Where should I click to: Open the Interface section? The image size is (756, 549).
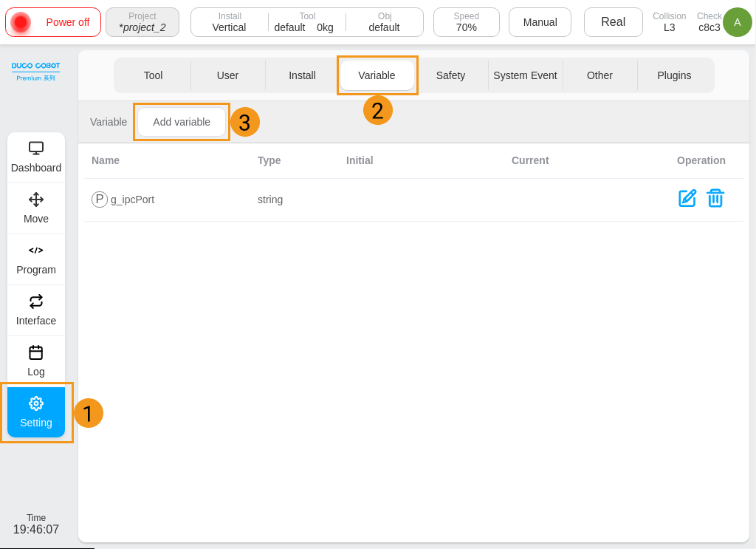pyautogui.click(x=36, y=310)
